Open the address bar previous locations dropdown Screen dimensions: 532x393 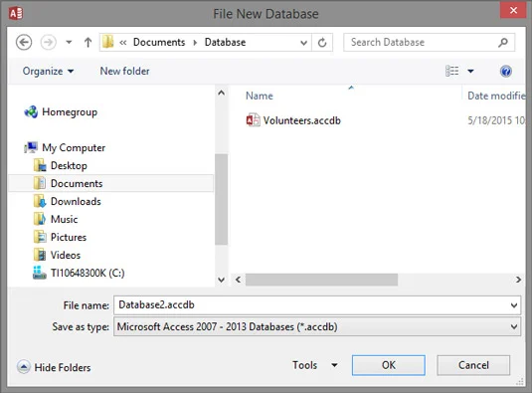coord(303,43)
